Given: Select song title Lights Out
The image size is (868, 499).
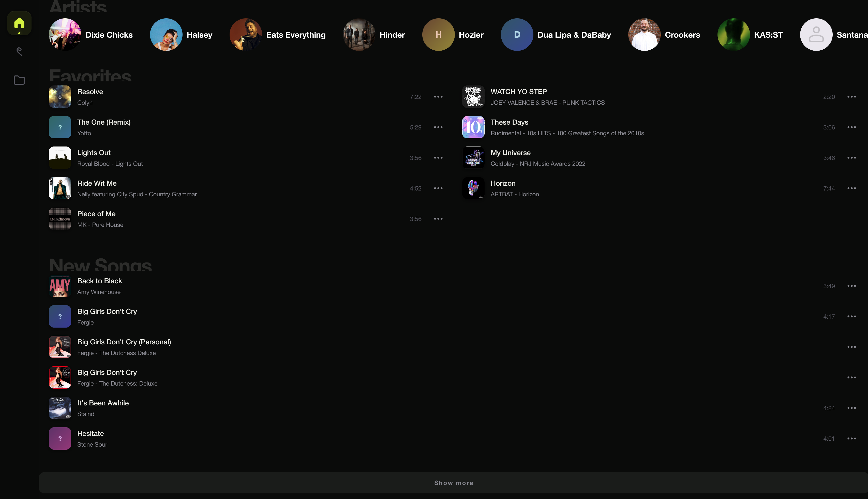Looking at the screenshot, I should click(x=94, y=153).
